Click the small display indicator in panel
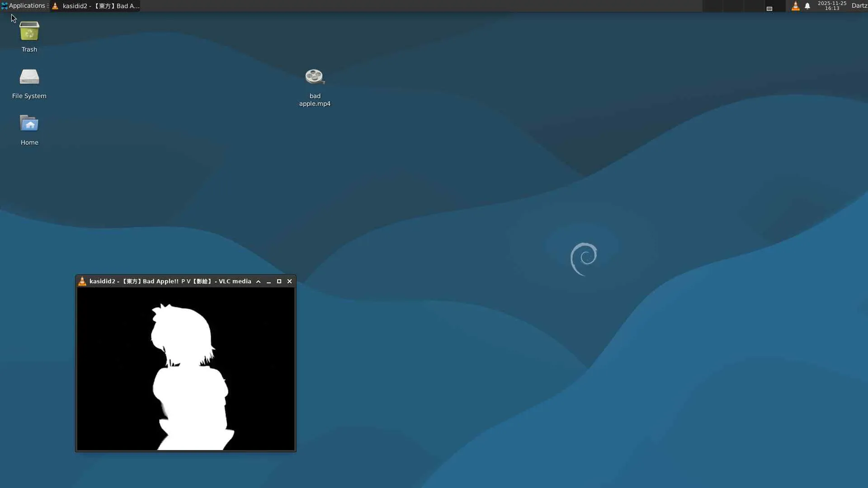This screenshot has width=868, height=488. point(769,9)
